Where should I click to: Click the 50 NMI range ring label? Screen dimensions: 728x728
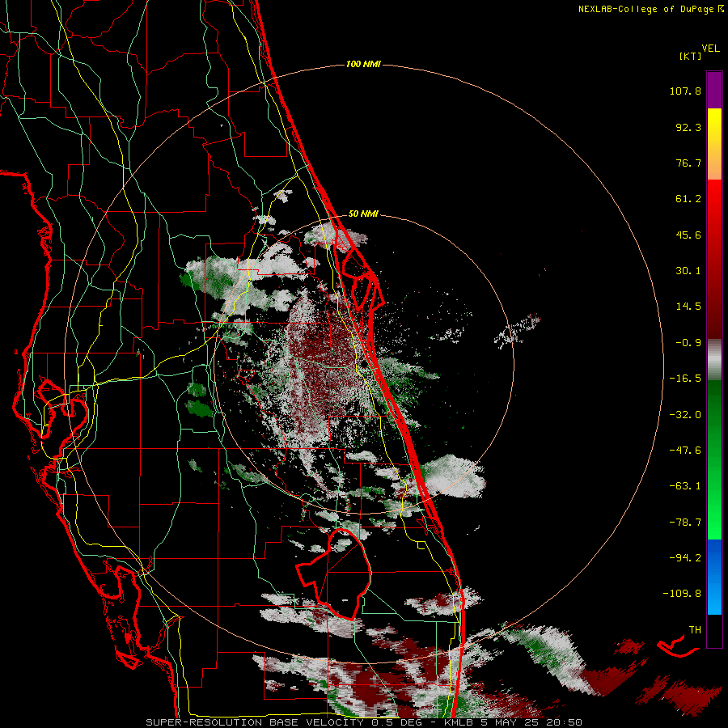363,214
